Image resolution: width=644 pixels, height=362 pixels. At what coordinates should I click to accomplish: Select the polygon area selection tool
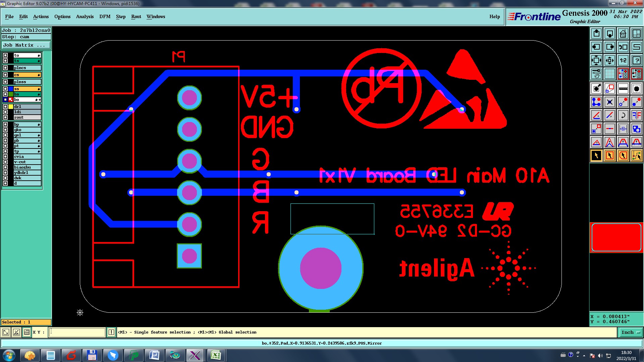pyautogui.click(x=623, y=156)
